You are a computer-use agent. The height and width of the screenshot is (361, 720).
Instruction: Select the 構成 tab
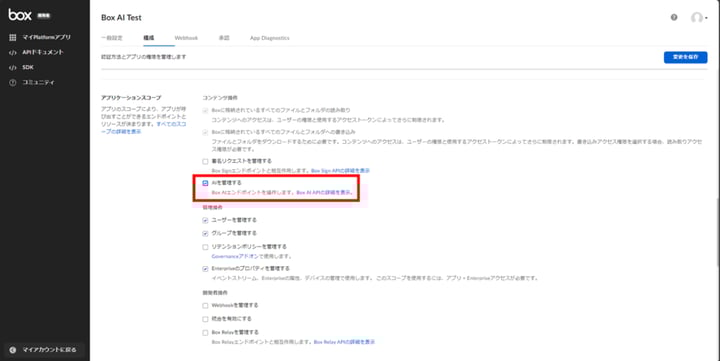click(x=149, y=38)
